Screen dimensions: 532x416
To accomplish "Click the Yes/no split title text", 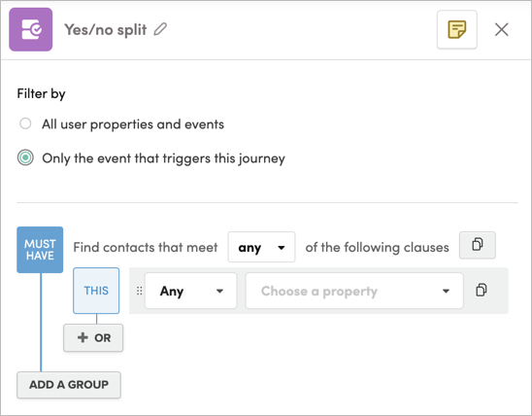I will tap(106, 29).
